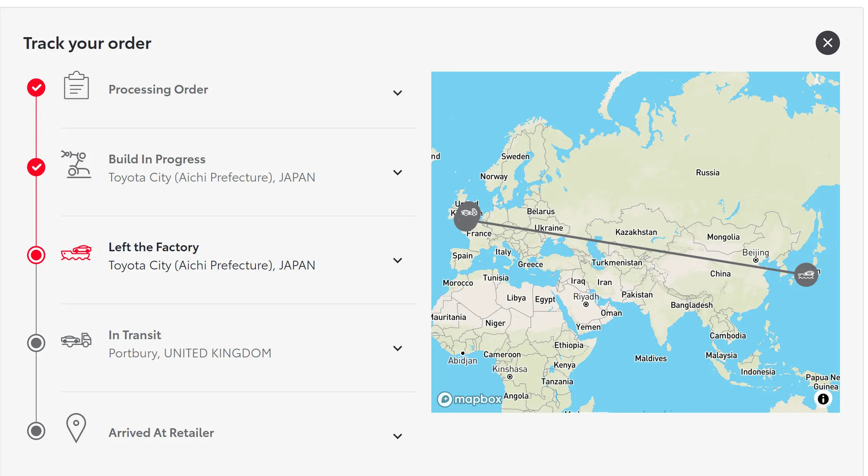This screenshot has height=476, width=868.
Task: Click the Libya label on the map
Action: pyautogui.click(x=516, y=298)
